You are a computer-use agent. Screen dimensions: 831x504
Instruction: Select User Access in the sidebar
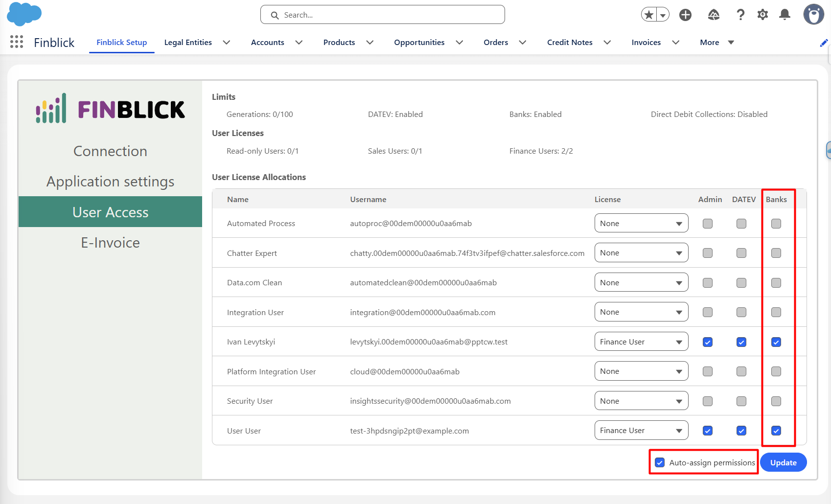[111, 212]
